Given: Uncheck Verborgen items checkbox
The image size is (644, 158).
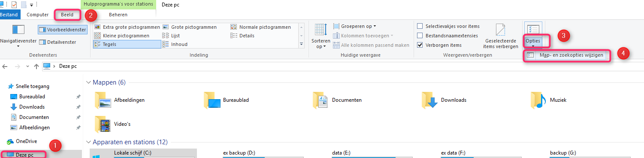Looking at the screenshot, I should click(420, 45).
